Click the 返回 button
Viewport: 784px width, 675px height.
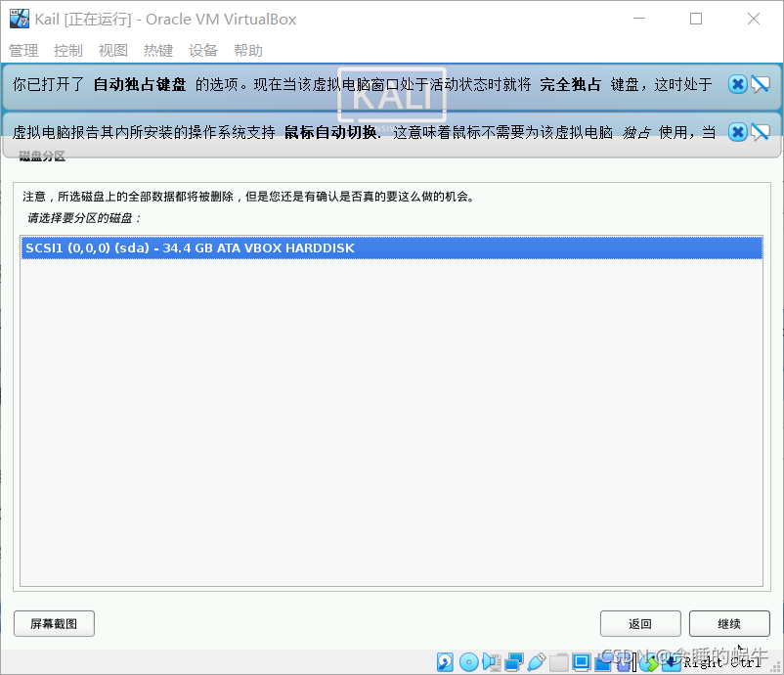click(640, 623)
